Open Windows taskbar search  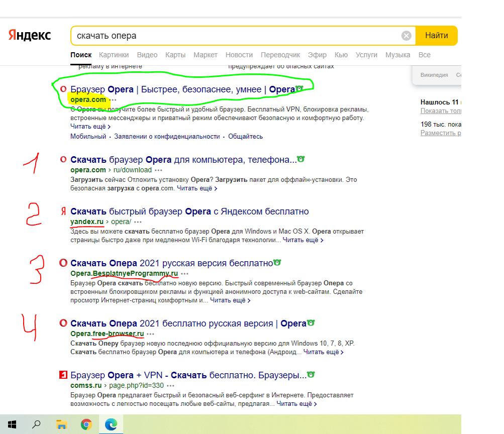(x=36, y=424)
